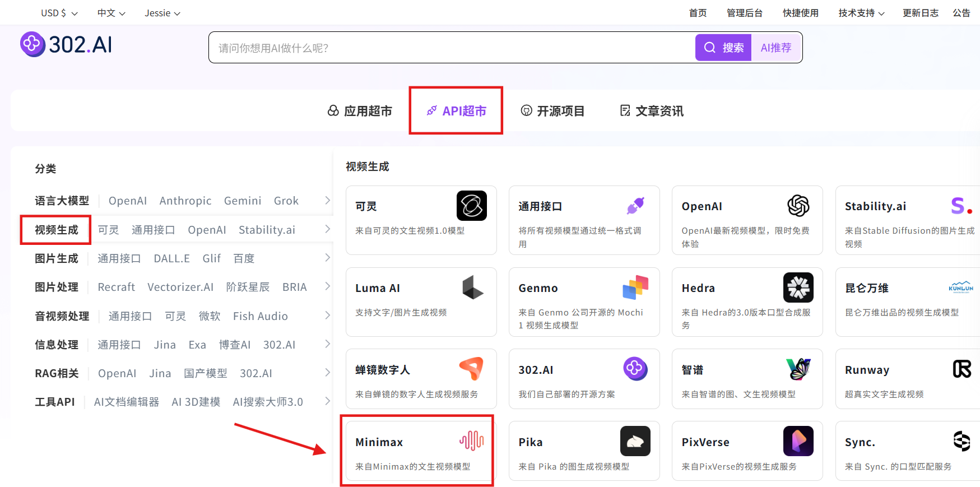The width and height of the screenshot is (980, 487).
Task: Click the 智谱 butterfly logo icon
Action: click(798, 369)
